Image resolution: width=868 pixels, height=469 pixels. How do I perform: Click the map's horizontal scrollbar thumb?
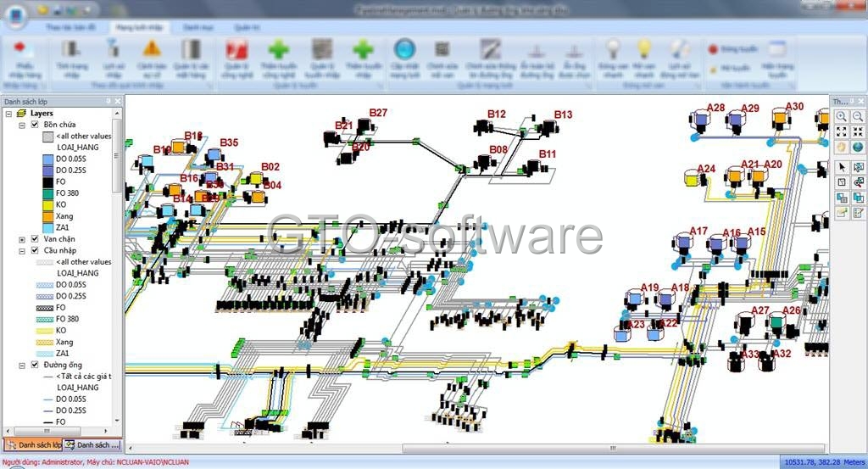tap(613, 448)
